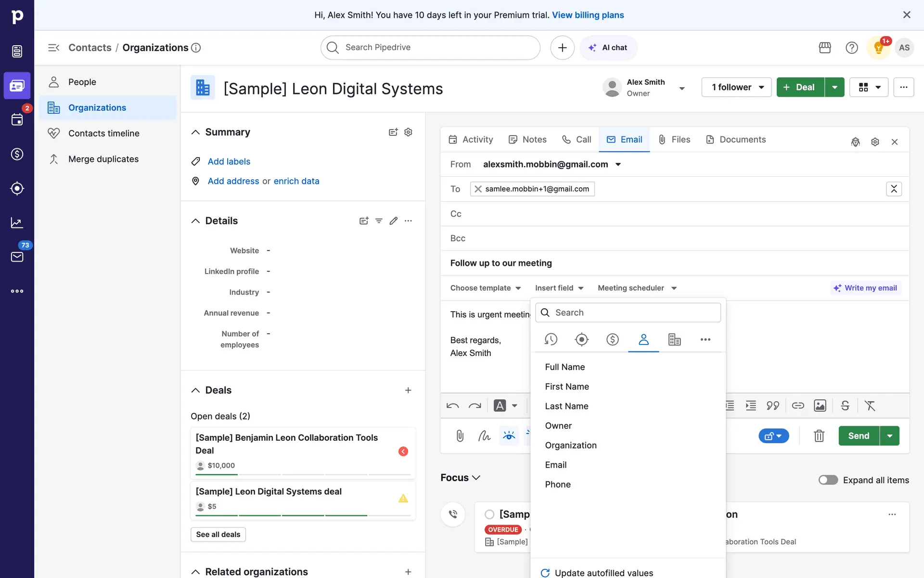The width and height of the screenshot is (924, 578).
Task: Click the attach file paperclip icon
Action: (x=460, y=436)
